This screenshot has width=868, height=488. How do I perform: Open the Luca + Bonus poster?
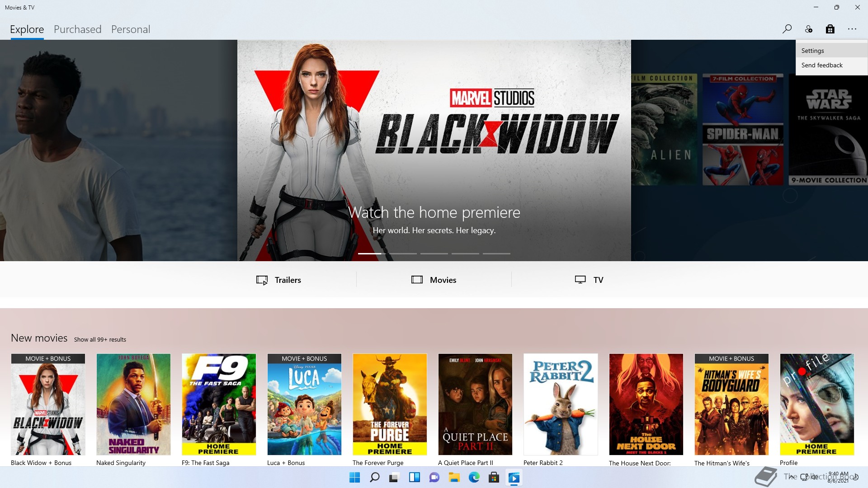304,404
